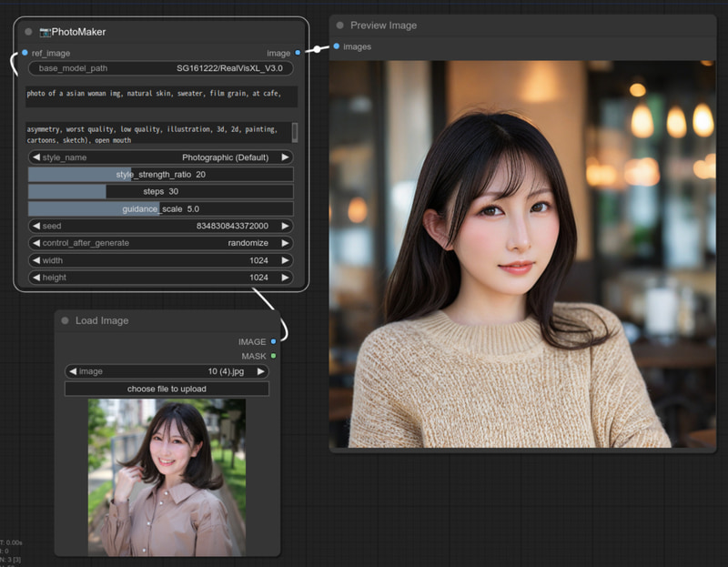Click the negative prompt text area listing worst quality
Viewport: 728px width, 567px height.
159,132
